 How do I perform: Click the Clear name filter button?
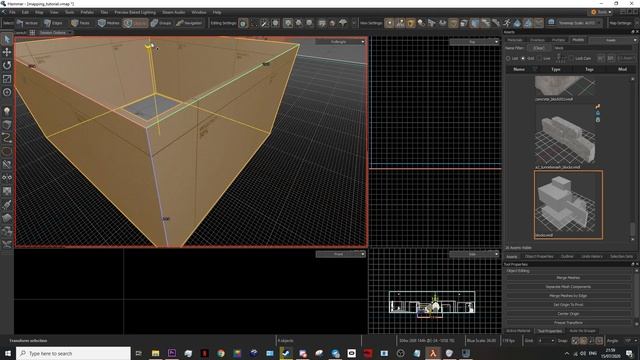538,48
